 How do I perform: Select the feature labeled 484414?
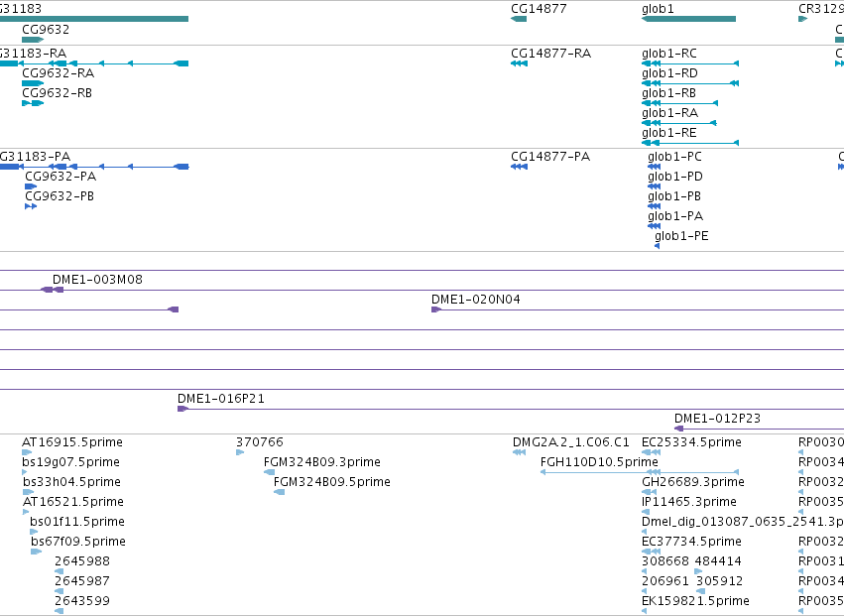(718, 561)
